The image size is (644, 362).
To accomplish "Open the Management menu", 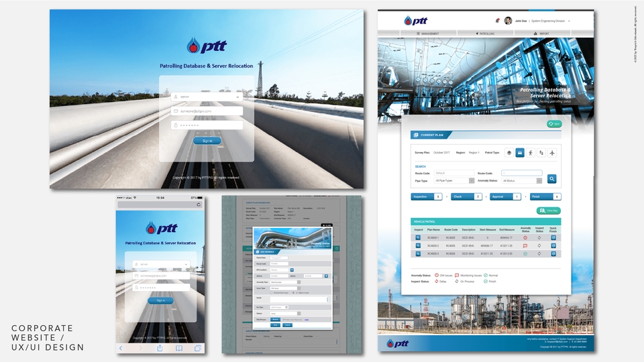I will coord(428,33).
